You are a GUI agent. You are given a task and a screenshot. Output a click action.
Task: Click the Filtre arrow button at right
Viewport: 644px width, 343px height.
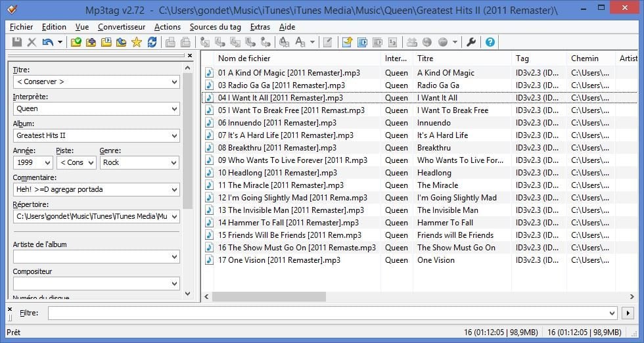point(628,313)
